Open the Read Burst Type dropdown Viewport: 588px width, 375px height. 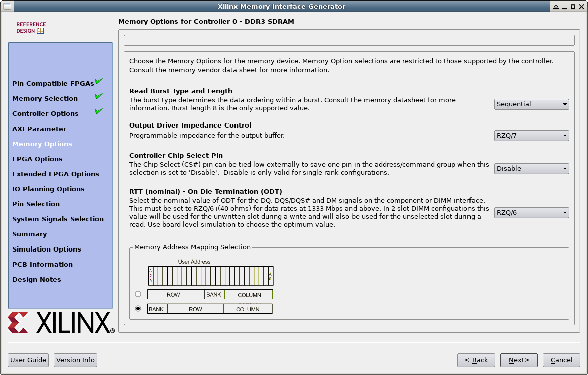coord(531,104)
